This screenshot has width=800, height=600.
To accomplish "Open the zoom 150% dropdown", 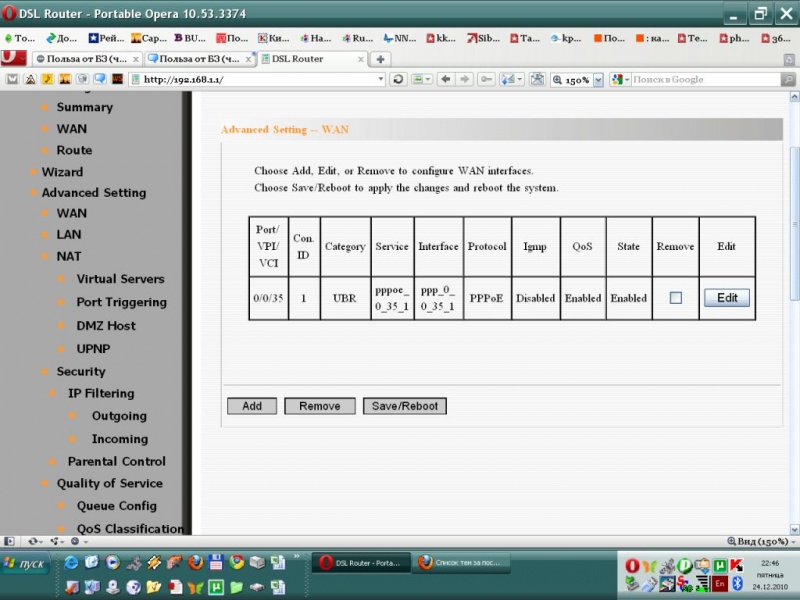I will pyautogui.click(x=598, y=79).
